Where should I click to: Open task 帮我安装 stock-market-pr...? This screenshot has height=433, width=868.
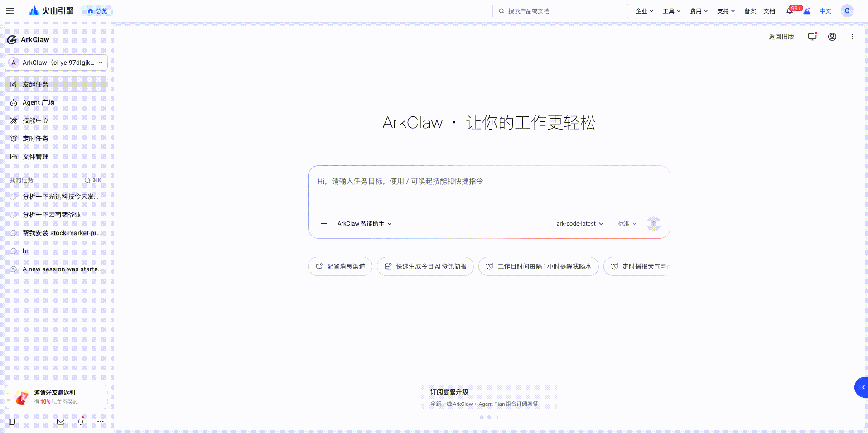tap(56, 233)
